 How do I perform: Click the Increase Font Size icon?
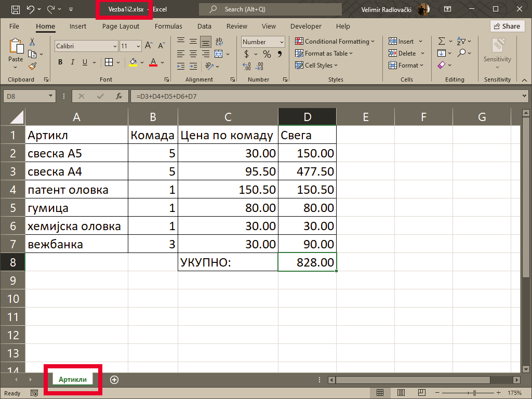pos(149,46)
